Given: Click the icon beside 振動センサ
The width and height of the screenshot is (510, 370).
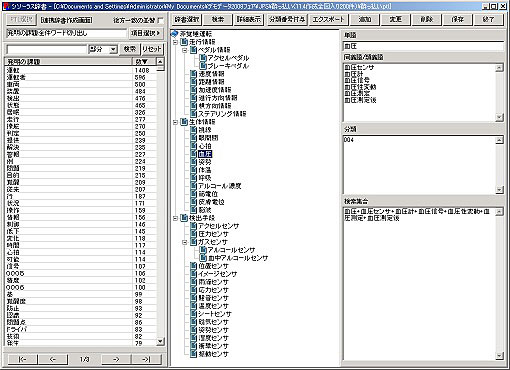Looking at the screenshot, I should (194, 354).
